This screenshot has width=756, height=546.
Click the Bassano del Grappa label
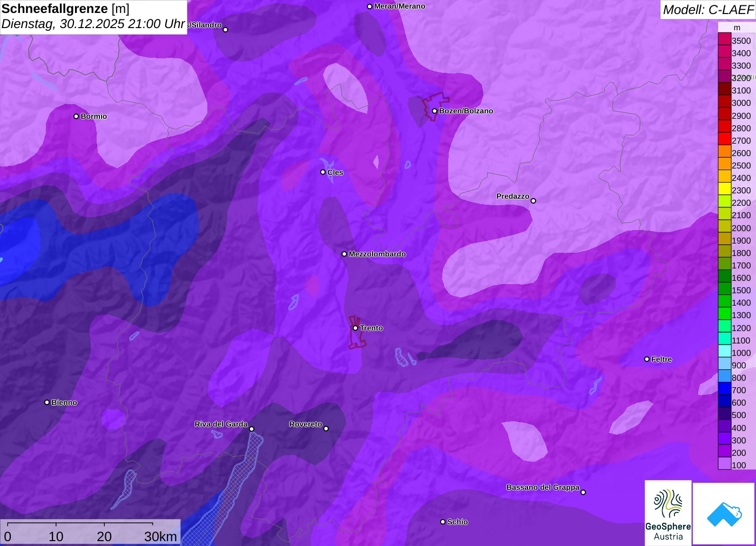[543, 487]
